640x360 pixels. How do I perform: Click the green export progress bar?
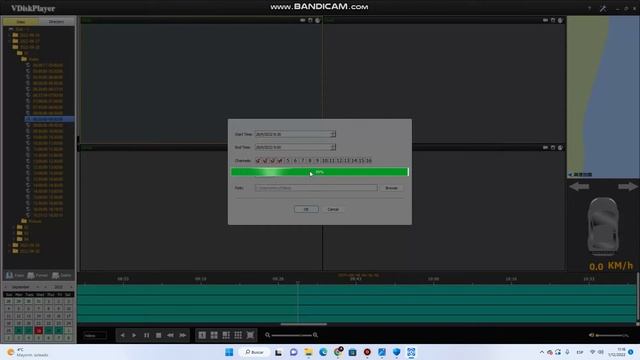320,172
